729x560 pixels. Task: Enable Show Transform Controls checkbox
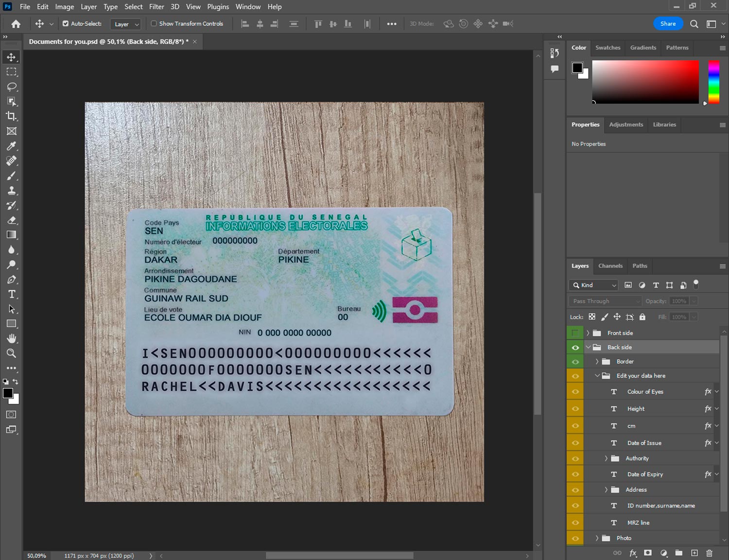pyautogui.click(x=154, y=23)
